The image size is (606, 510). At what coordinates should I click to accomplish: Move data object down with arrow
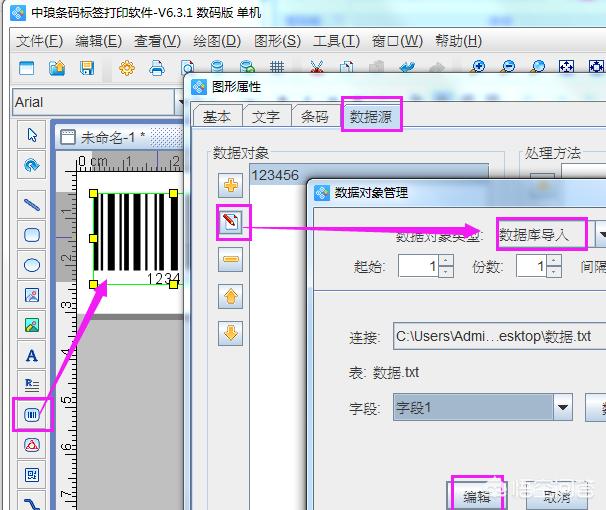pos(231,333)
